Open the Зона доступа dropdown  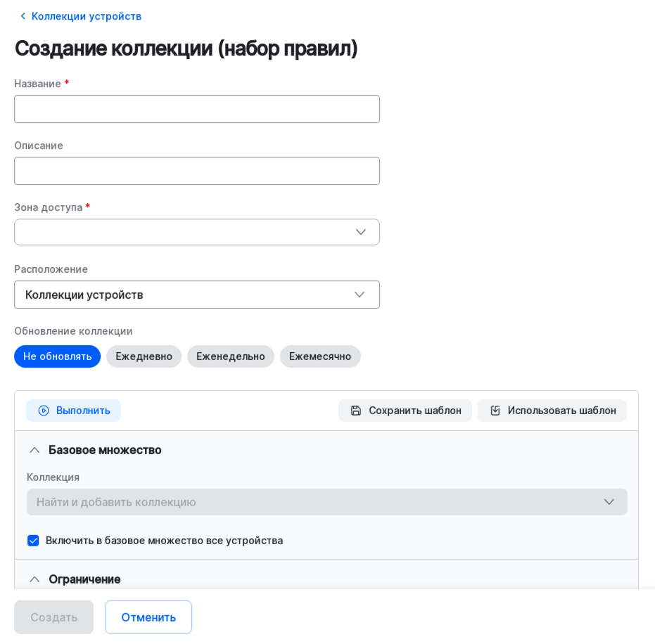pyautogui.click(x=197, y=232)
